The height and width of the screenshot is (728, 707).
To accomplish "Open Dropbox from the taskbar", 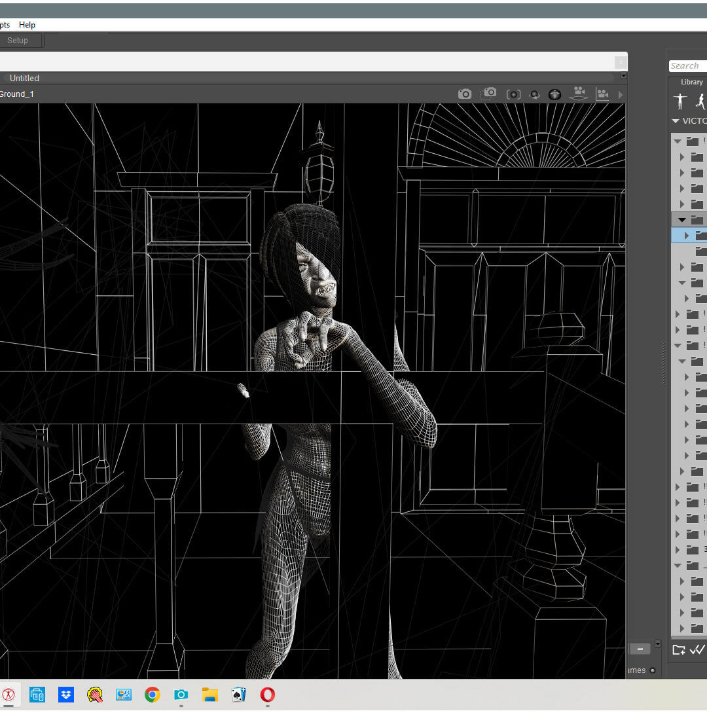I will coord(66,695).
